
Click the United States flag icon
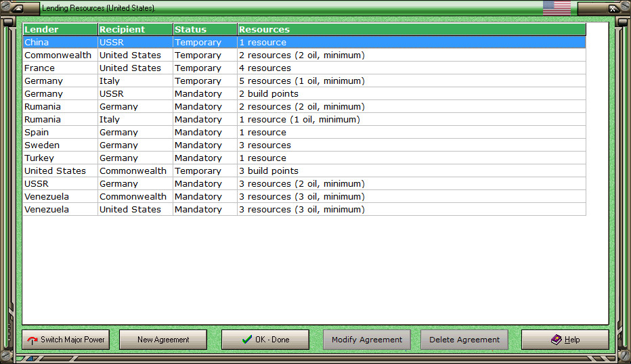tap(557, 7)
